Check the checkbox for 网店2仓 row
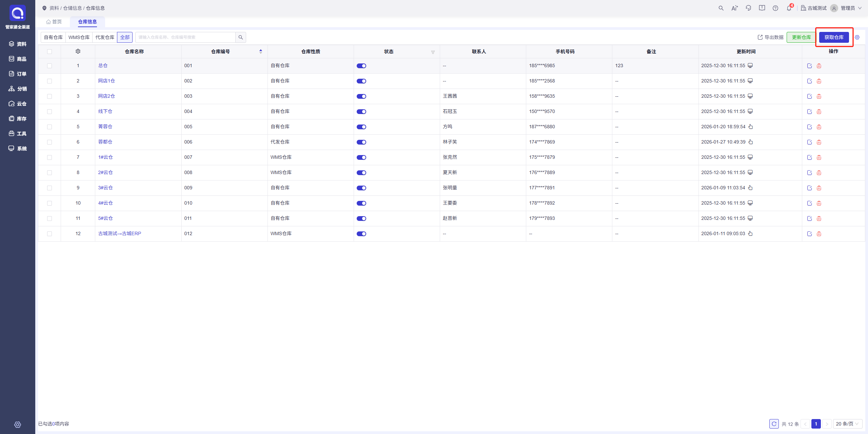The image size is (868, 434). pyautogui.click(x=50, y=96)
